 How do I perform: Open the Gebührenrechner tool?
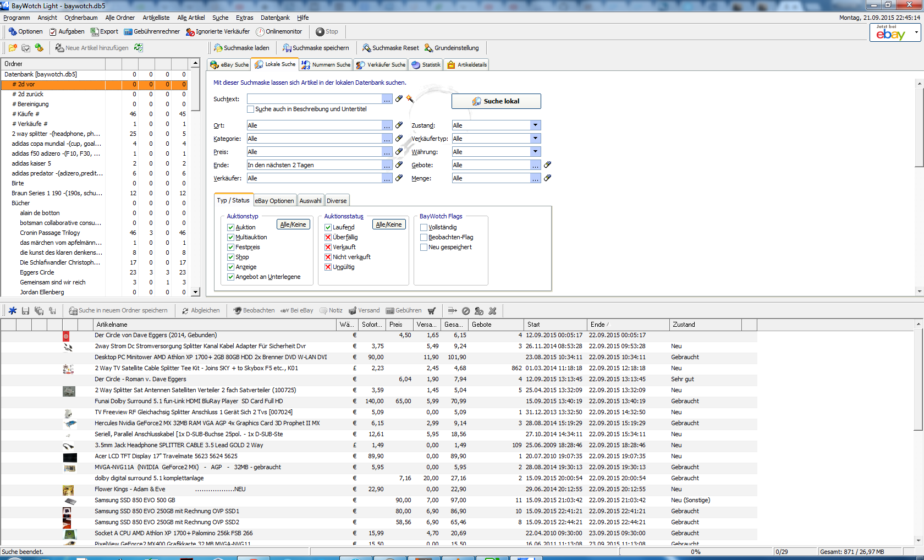tap(152, 32)
